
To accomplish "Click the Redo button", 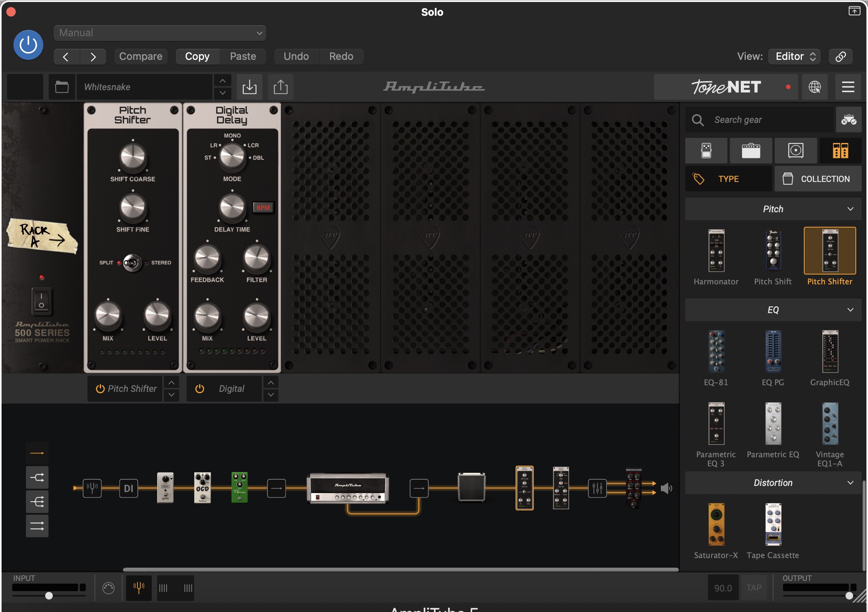I will click(x=341, y=57).
